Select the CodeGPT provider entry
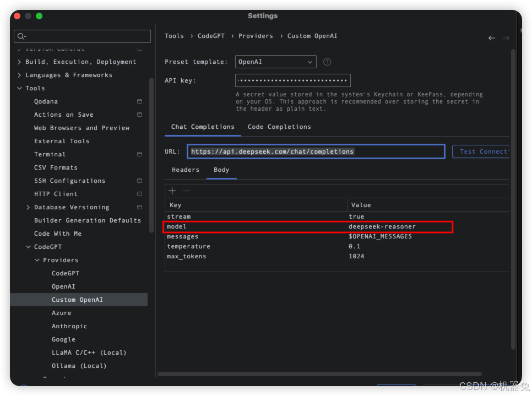Image resolution: width=532 pixels, height=396 pixels. point(66,274)
